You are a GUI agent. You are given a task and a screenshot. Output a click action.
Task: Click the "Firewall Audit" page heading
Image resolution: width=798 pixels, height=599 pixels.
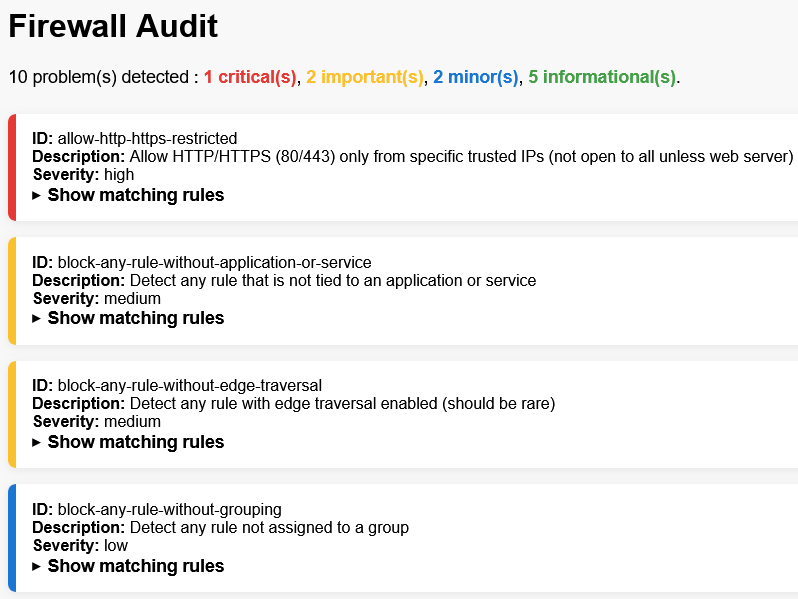coord(113,27)
